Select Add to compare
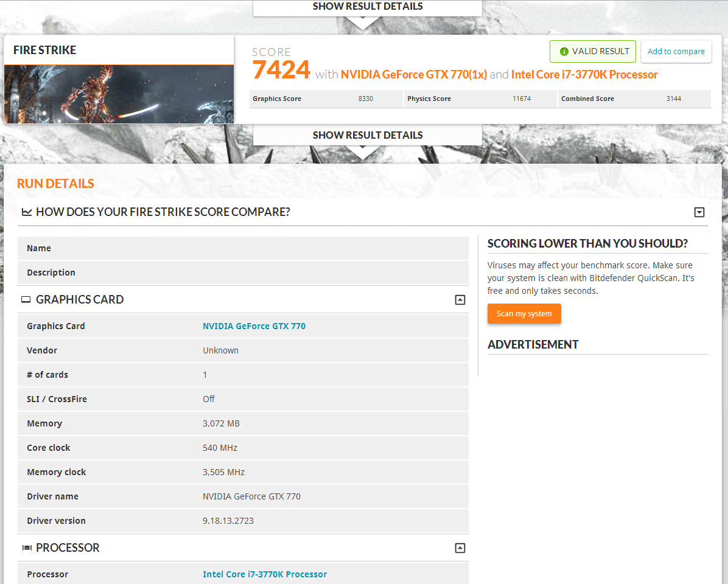The width and height of the screenshot is (728, 584). tap(676, 51)
